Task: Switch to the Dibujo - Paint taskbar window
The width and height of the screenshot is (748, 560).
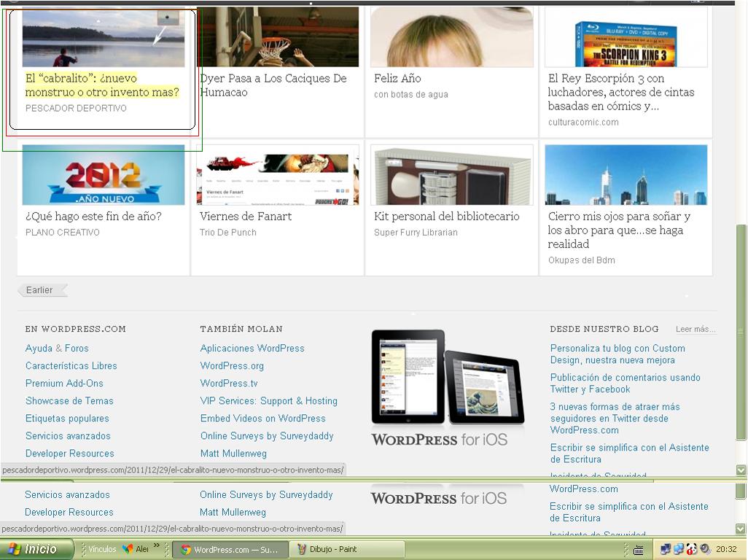Action: (x=346, y=549)
